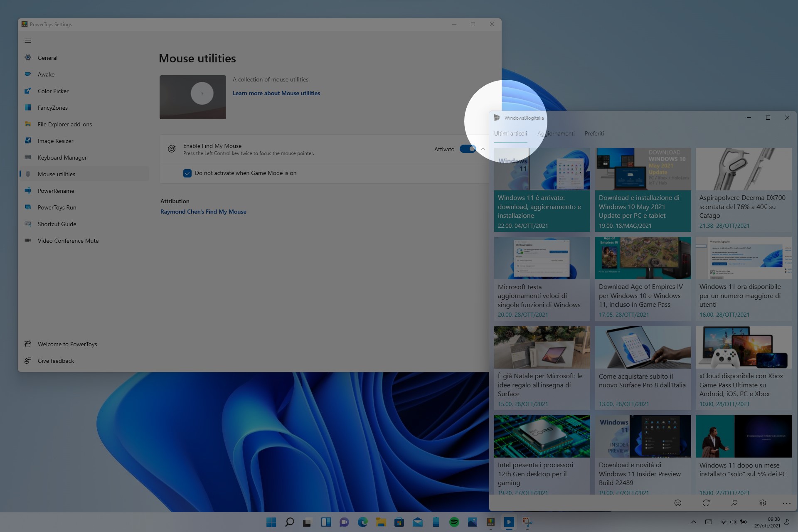Open È già Natale per Microsoft article
This screenshot has height=532, width=798.
coord(542,368)
